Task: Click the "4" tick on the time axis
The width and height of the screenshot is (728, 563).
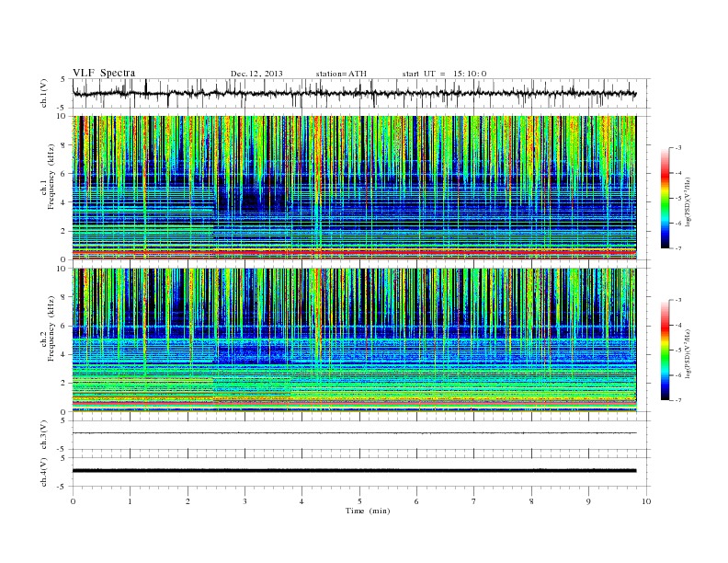Action: coord(301,501)
